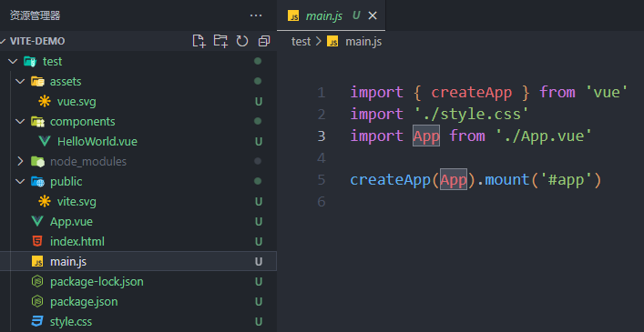Image resolution: width=644 pixels, height=332 pixels.
Task: Click the 'mount' method on line 5
Action: pos(506,179)
